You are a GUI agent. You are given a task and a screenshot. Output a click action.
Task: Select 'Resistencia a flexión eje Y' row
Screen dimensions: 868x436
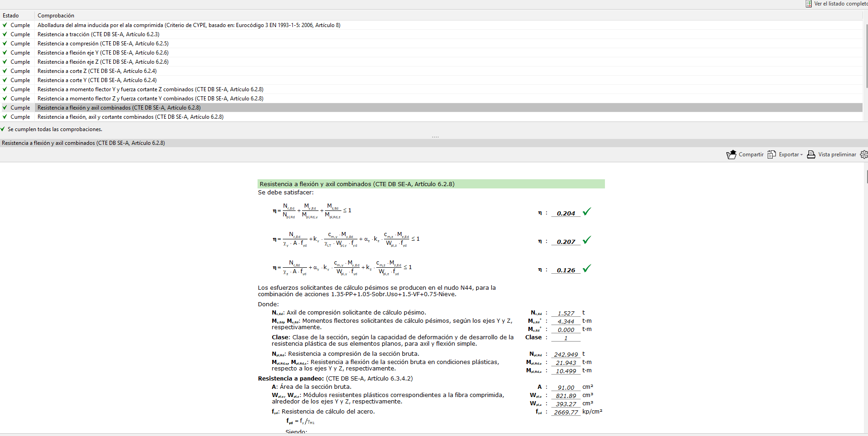coord(103,53)
